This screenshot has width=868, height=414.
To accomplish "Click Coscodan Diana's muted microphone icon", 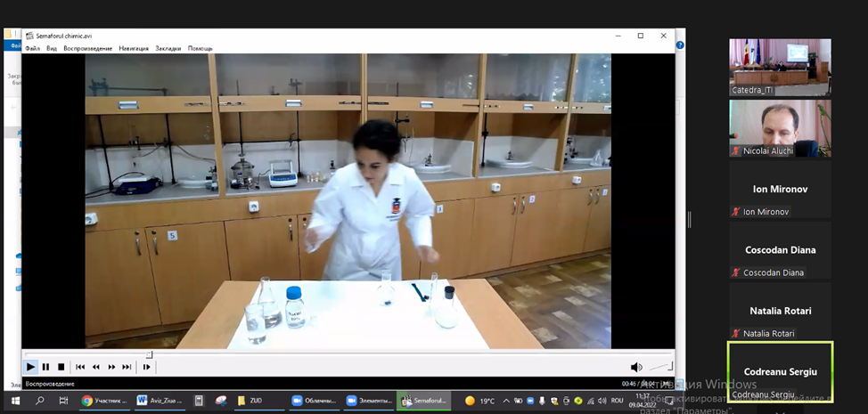I will coord(736,272).
